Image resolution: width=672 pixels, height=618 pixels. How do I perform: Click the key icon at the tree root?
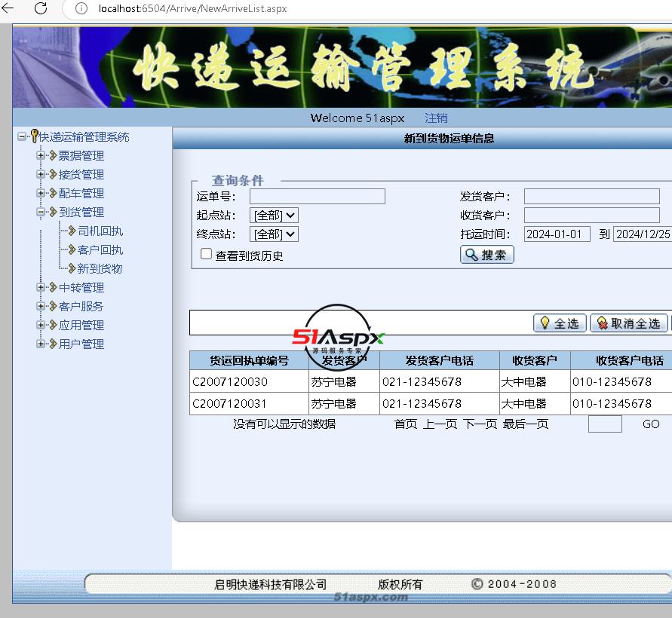tap(34, 136)
